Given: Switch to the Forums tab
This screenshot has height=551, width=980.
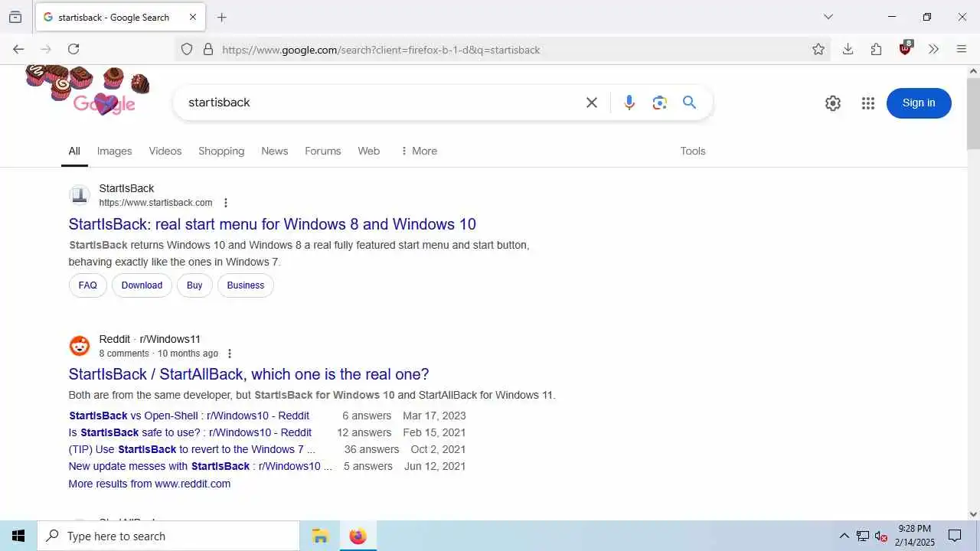Looking at the screenshot, I should point(323,151).
